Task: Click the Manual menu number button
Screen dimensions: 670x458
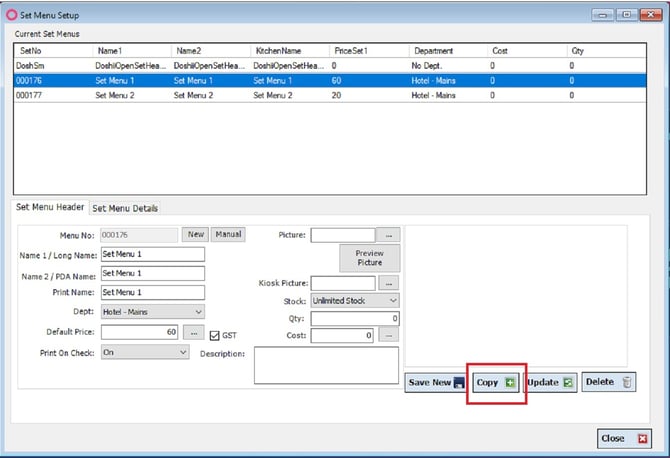Action: pos(228,234)
